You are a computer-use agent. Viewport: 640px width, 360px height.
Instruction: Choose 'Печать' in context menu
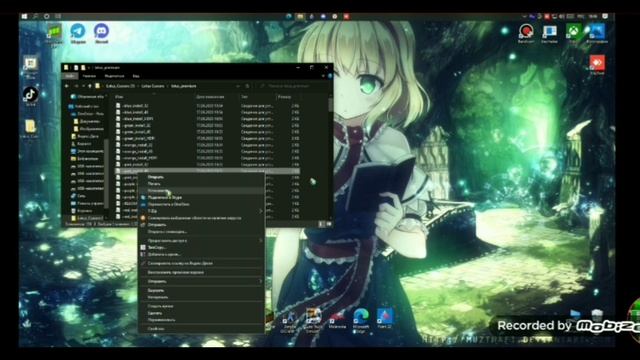coord(202,184)
